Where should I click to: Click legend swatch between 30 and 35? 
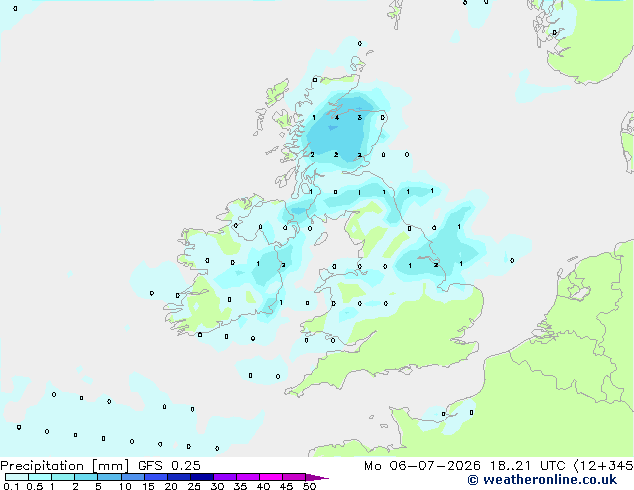[x=225, y=477]
